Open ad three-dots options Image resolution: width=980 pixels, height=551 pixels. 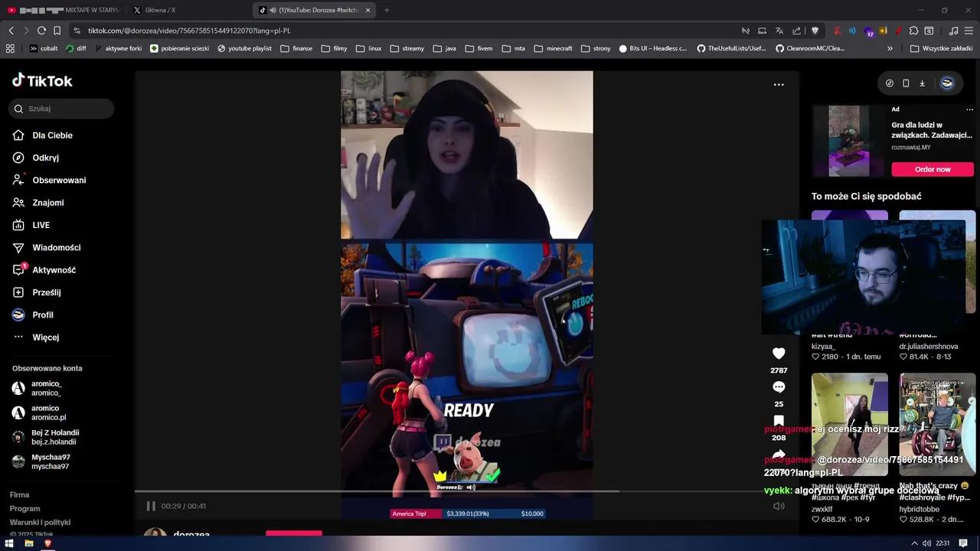pos(969,109)
